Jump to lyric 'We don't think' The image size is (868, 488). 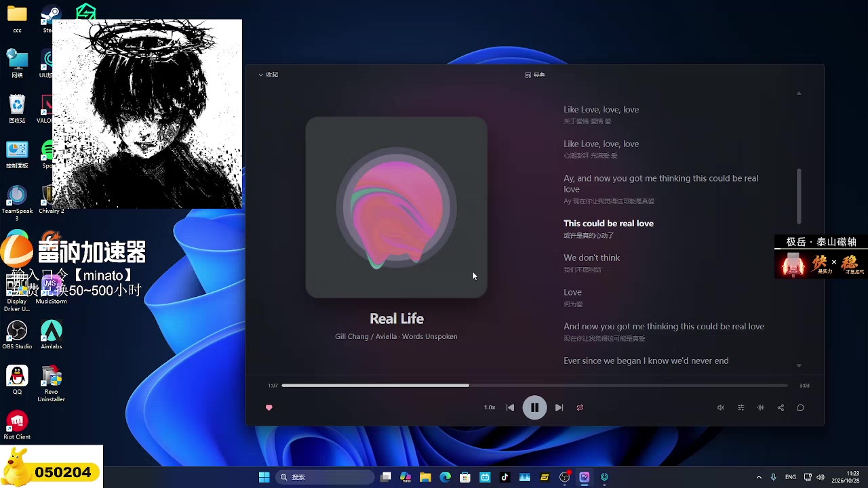[x=591, y=258]
